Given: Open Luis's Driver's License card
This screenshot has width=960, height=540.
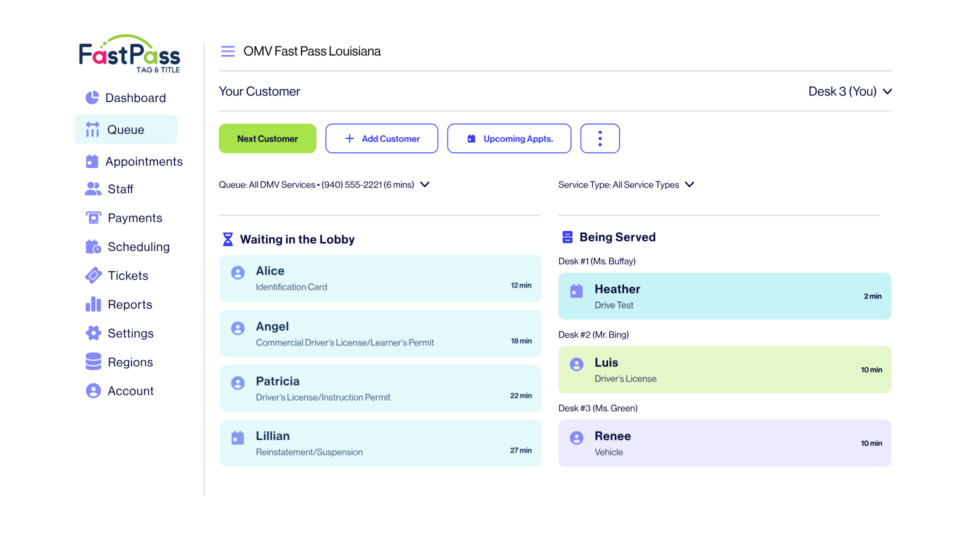Looking at the screenshot, I should point(725,370).
